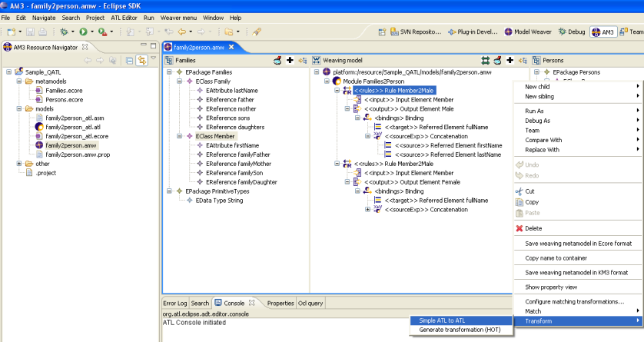
Task: Switch to the Properties tab
Action: pos(281,303)
